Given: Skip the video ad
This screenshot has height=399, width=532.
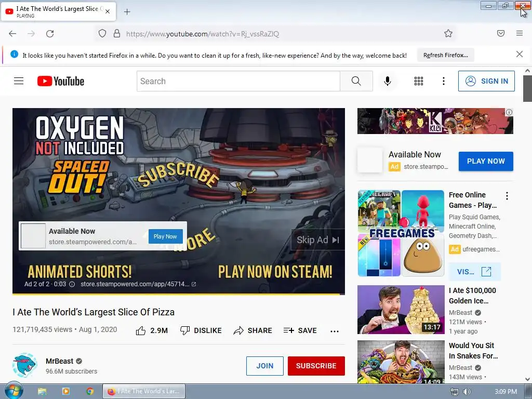Looking at the screenshot, I should click(317, 240).
